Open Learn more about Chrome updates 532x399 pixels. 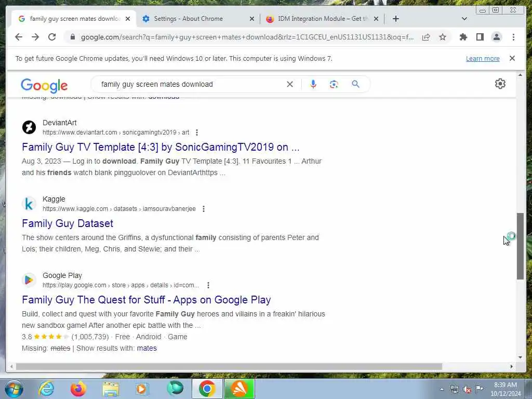(x=483, y=58)
